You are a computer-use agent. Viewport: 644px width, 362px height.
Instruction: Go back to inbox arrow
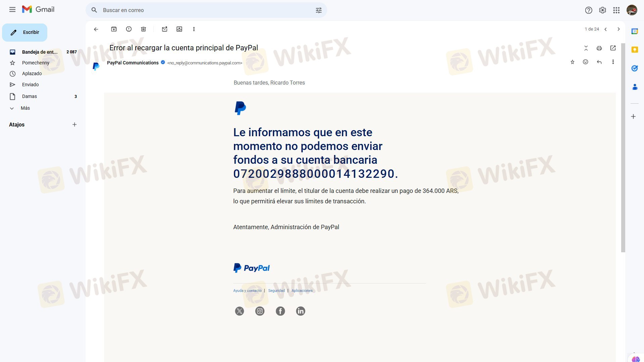click(x=96, y=29)
